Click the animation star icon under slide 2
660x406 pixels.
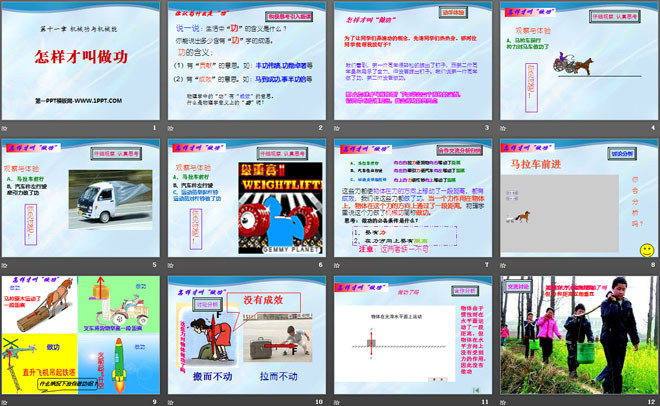pos(170,128)
